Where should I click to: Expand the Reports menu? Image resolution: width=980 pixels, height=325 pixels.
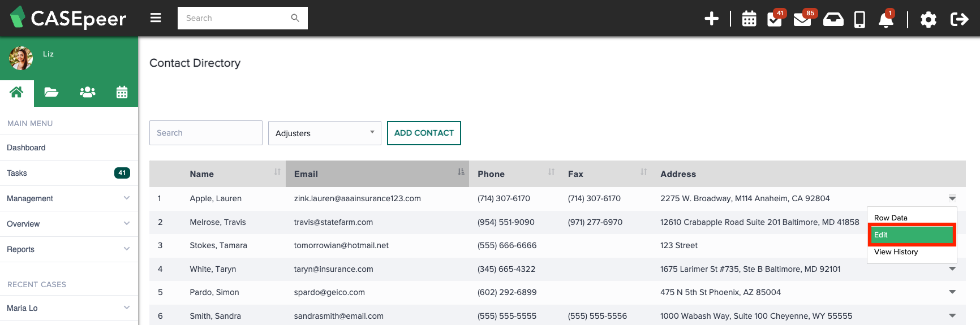(69, 249)
